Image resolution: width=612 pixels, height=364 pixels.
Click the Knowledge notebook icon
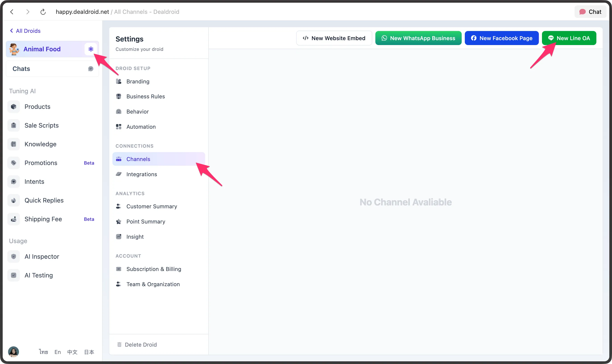13,144
